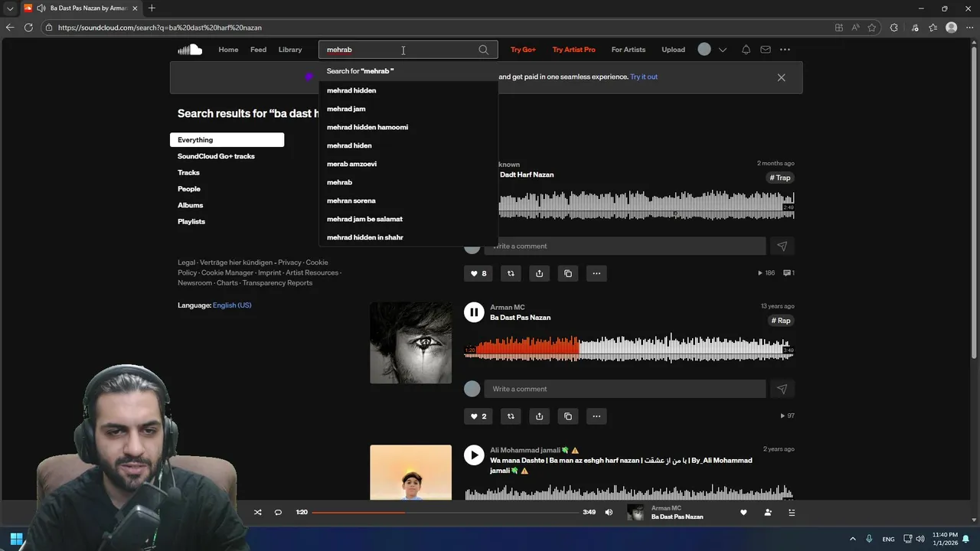Filter results by Tracks
Image resolution: width=980 pixels, height=551 pixels.
[188, 173]
